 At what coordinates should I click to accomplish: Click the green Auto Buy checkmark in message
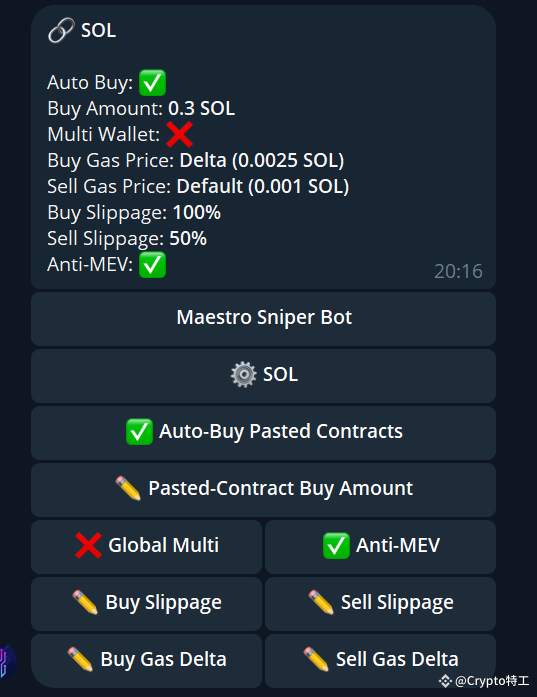tap(152, 83)
